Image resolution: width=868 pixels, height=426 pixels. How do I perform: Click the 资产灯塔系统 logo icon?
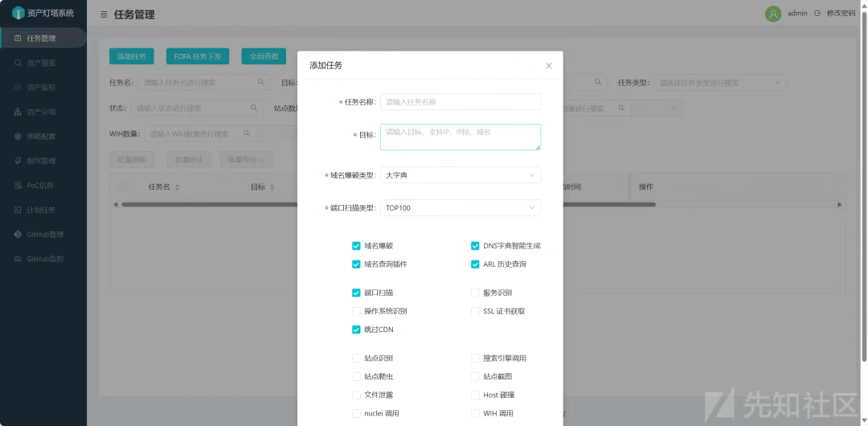[x=18, y=13]
